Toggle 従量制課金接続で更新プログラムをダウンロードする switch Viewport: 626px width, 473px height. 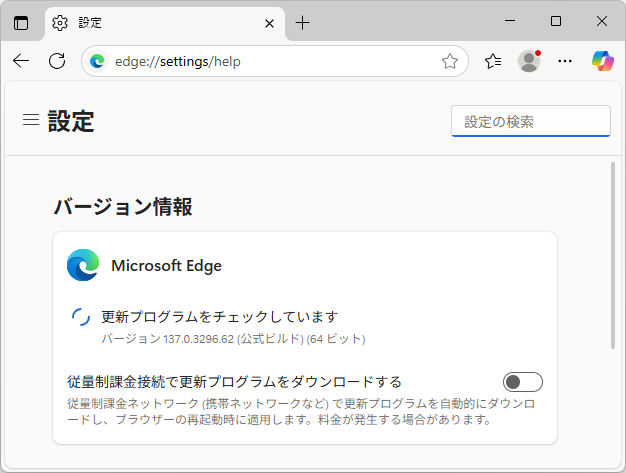point(523,382)
